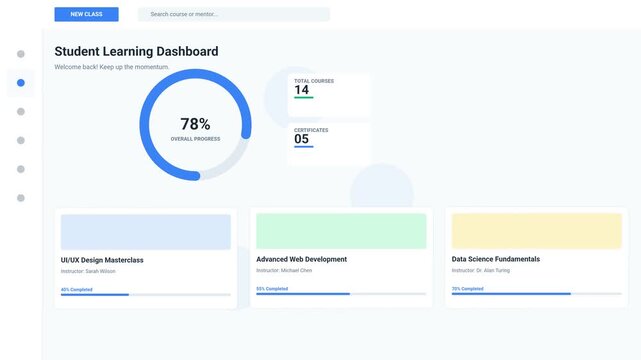641x360 pixels.
Task: Select the active blue sidebar dot
Action: 20,83
